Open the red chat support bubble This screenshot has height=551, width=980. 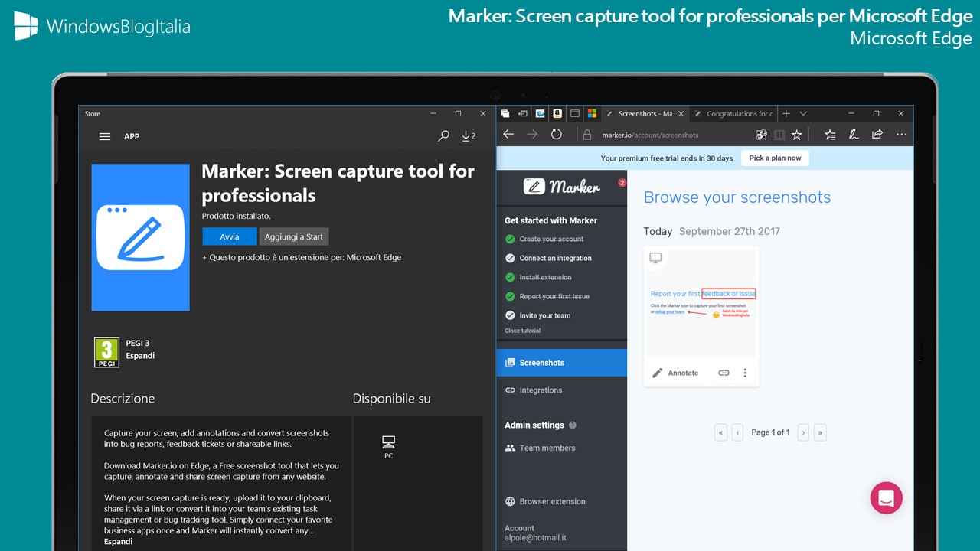tap(887, 498)
